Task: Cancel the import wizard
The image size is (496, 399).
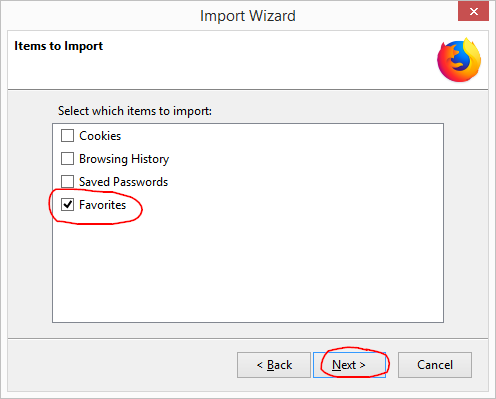Action: click(x=435, y=365)
